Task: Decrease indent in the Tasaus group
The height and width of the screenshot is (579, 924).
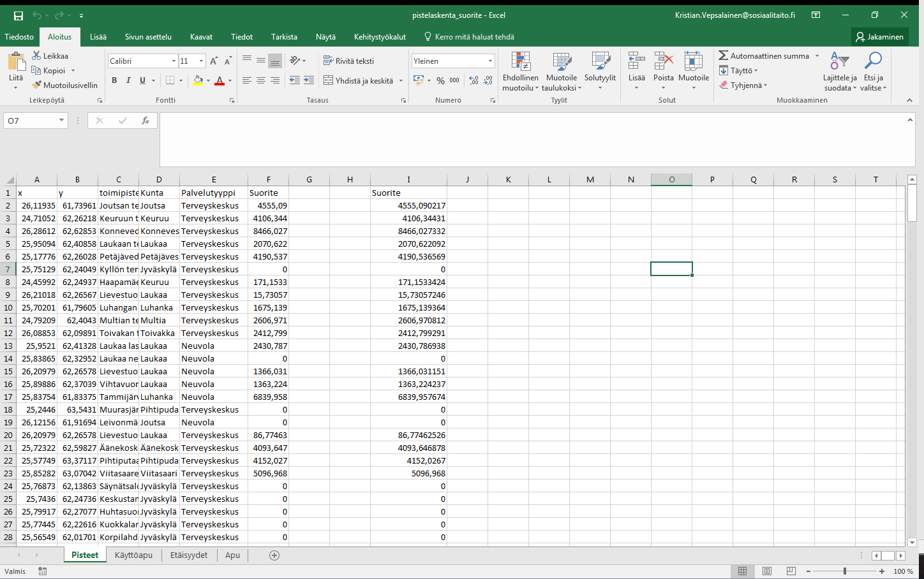Action: pos(295,80)
